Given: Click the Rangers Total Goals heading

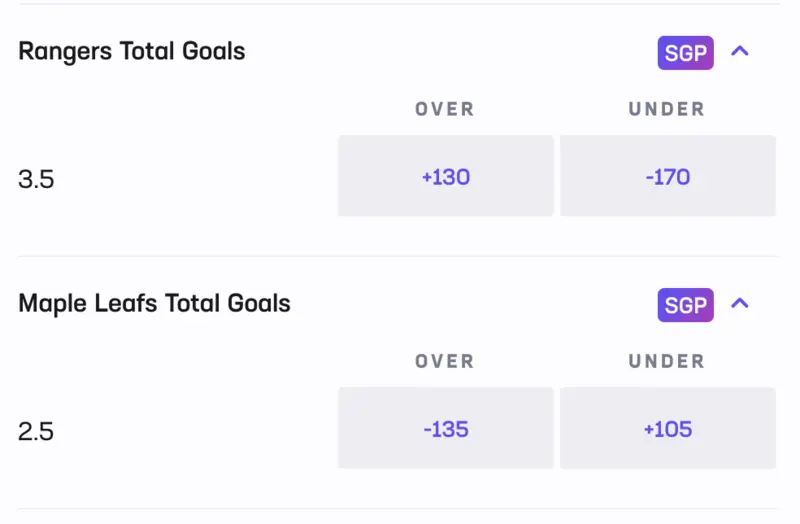Looking at the screenshot, I should [131, 51].
